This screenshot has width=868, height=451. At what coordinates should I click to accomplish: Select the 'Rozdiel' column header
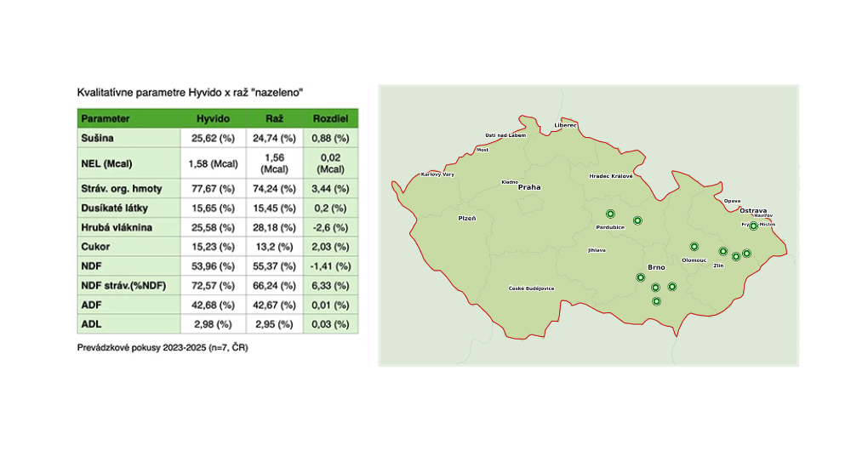point(330,118)
